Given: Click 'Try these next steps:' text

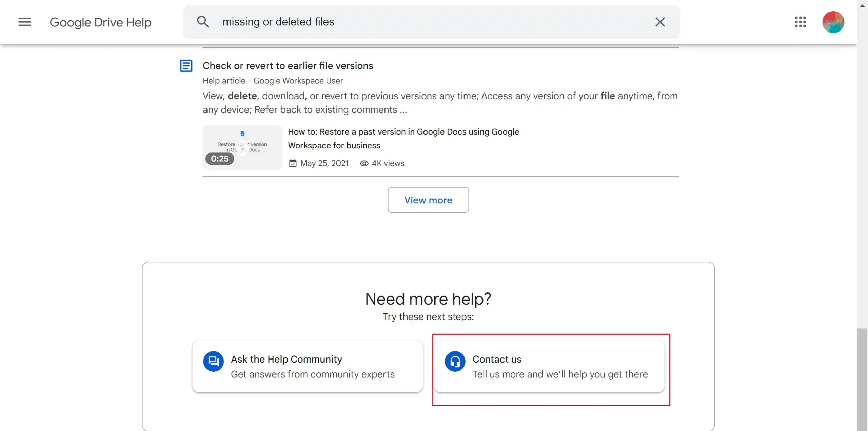Looking at the screenshot, I should 428,317.
